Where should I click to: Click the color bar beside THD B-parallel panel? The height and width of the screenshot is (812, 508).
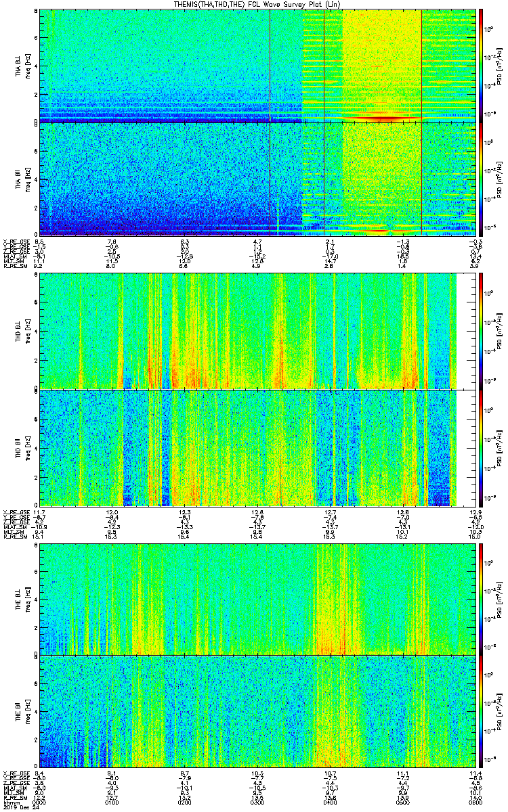pyautogui.click(x=482, y=448)
